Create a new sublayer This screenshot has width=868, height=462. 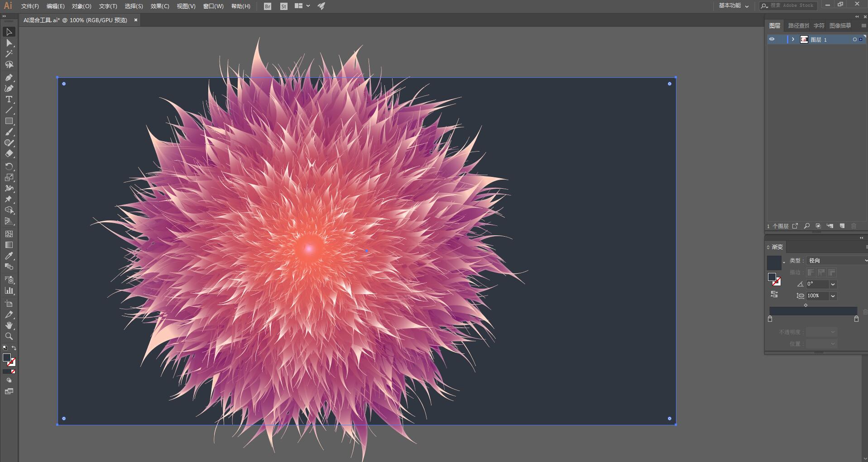[x=830, y=226]
